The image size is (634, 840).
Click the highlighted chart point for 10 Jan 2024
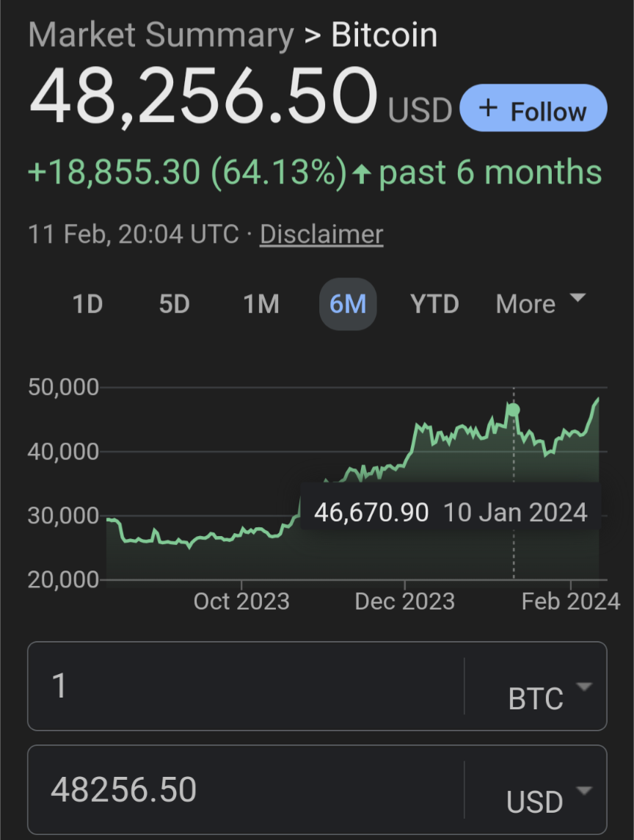tap(514, 410)
